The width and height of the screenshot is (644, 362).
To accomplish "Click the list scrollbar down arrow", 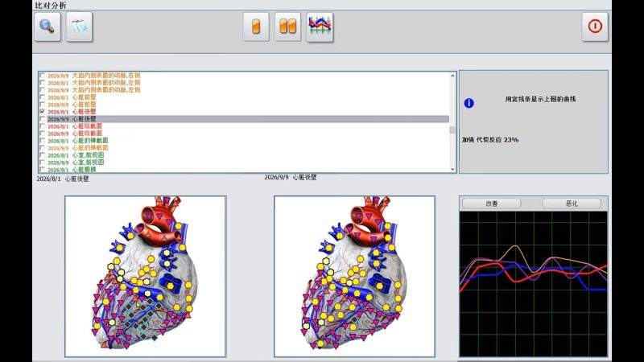I will click(x=452, y=169).
